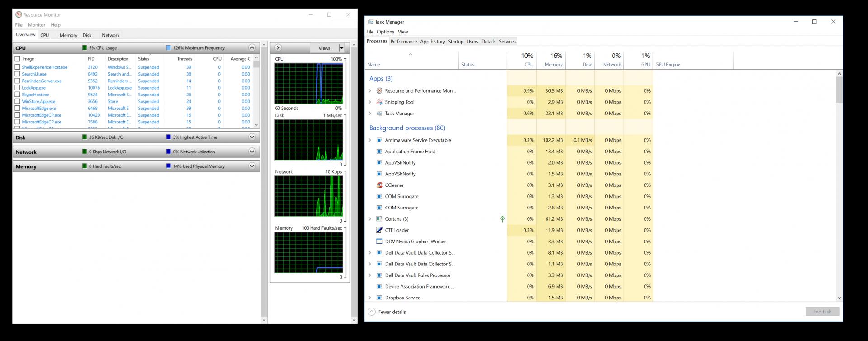The width and height of the screenshot is (868, 341).
Task: Click the CTF Loader pen icon
Action: [x=379, y=230]
